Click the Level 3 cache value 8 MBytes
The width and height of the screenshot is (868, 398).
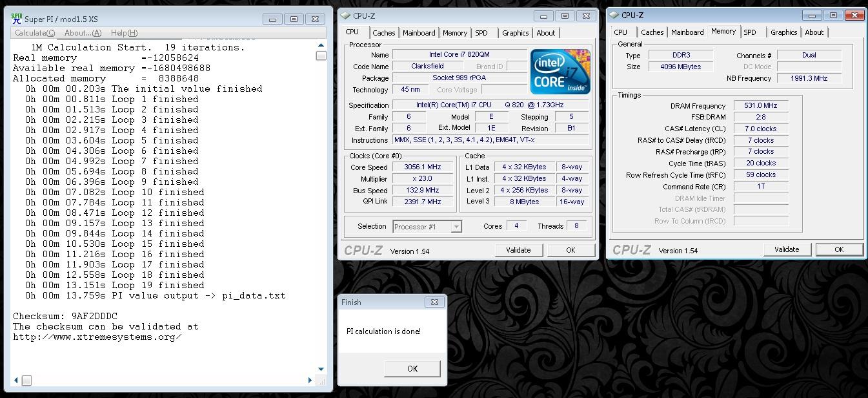tap(525, 202)
